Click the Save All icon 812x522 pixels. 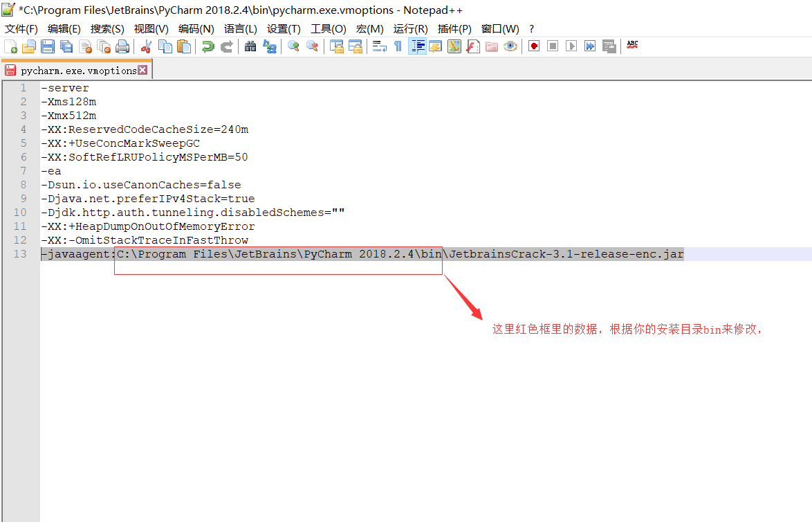pyautogui.click(x=66, y=46)
